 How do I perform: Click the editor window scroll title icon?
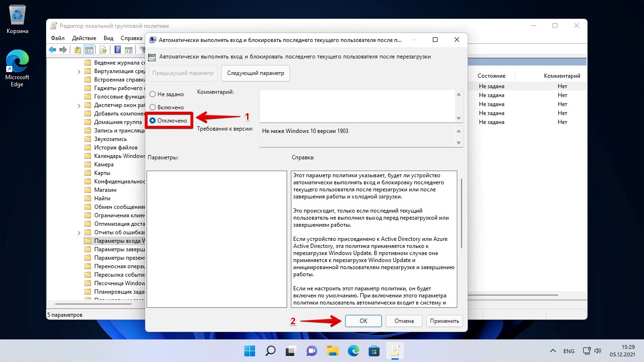pyautogui.click(x=53, y=26)
